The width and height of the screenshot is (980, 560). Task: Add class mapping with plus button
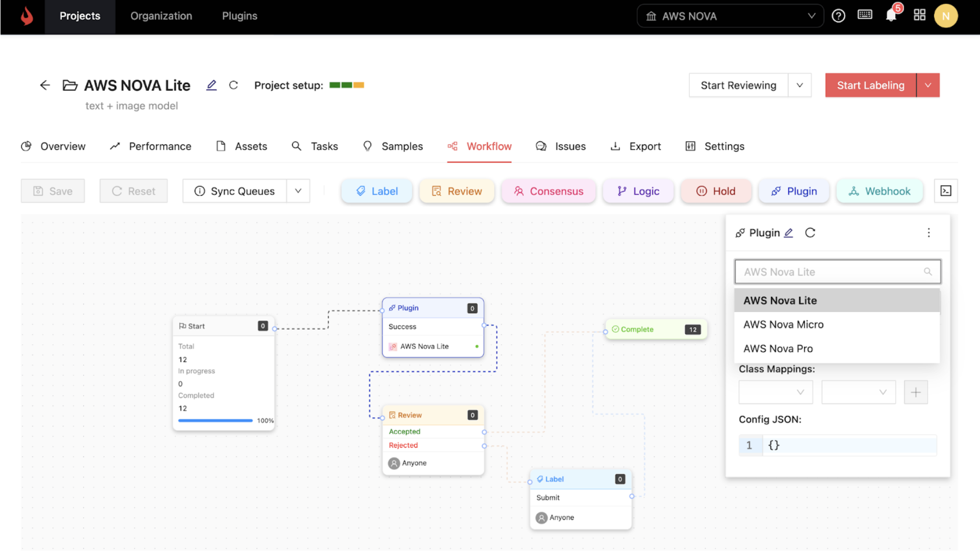(916, 392)
